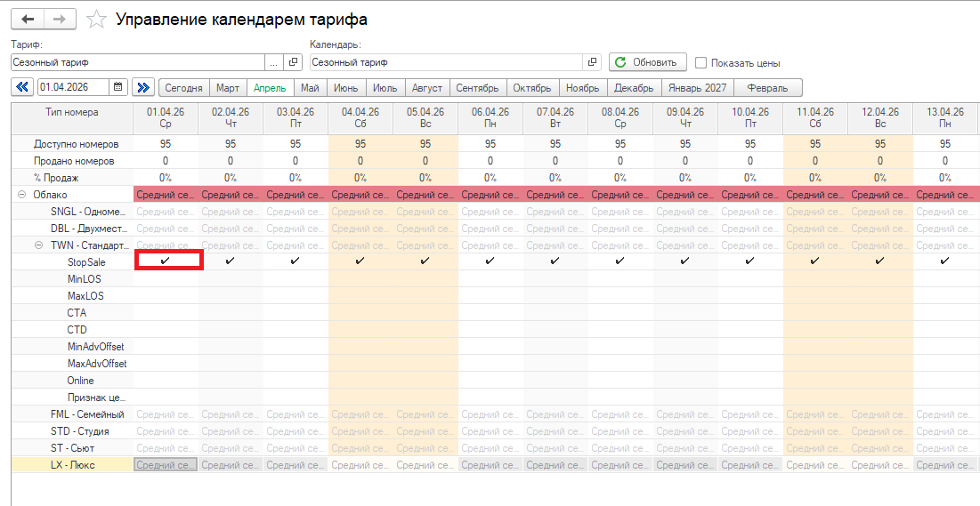980x506 pixels.
Task: Select the MinAdvOffset row label
Action: coord(95,347)
